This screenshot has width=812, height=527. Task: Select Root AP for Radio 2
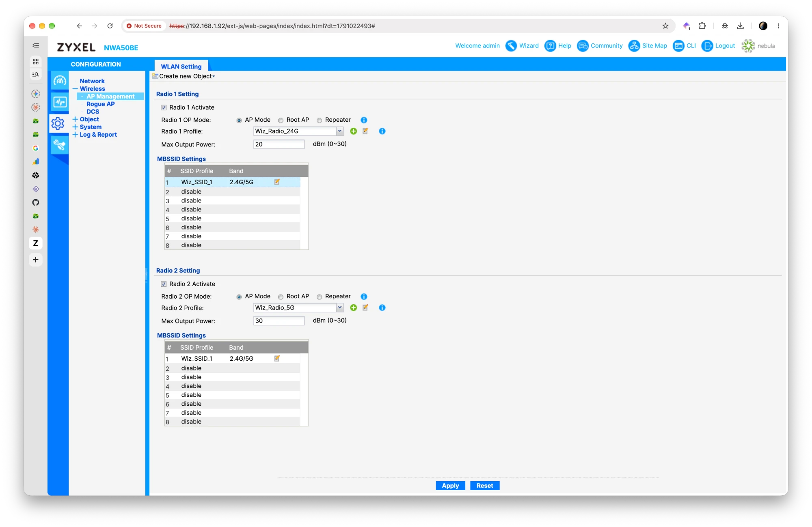click(x=281, y=297)
